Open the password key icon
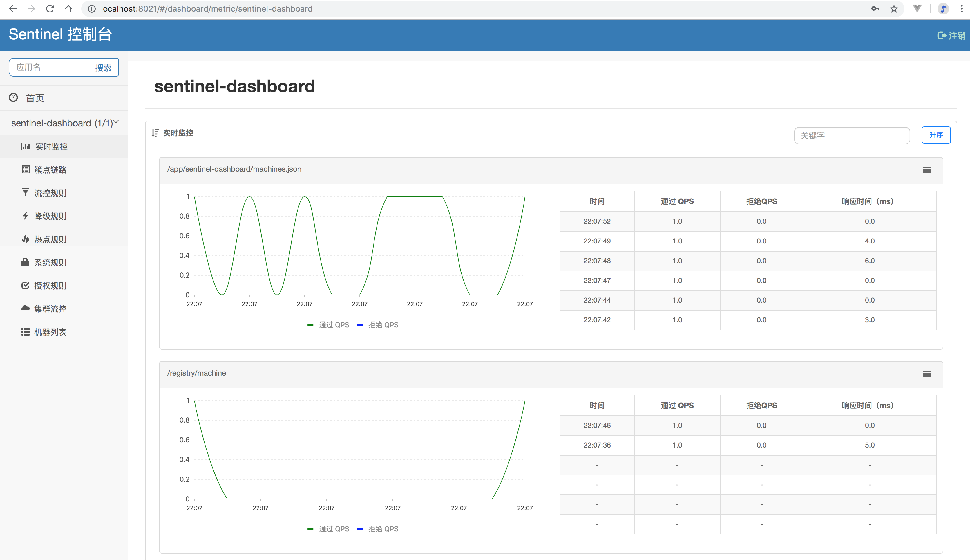This screenshot has height=560, width=970. [x=875, y=8]
